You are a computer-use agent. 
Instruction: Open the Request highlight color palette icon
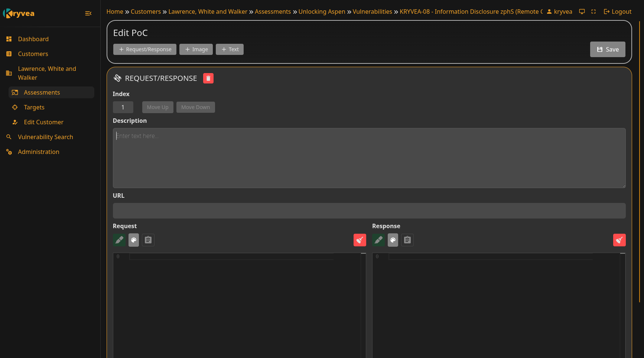pos(134,240)
